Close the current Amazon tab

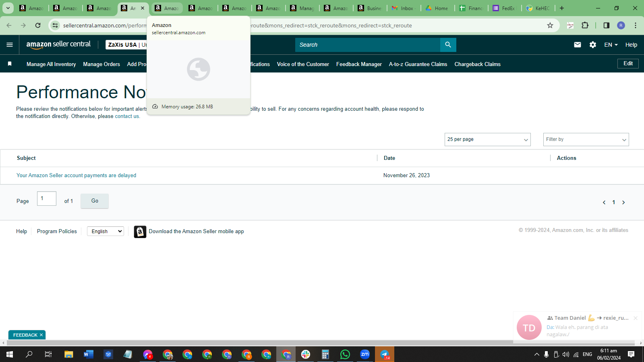143,8
